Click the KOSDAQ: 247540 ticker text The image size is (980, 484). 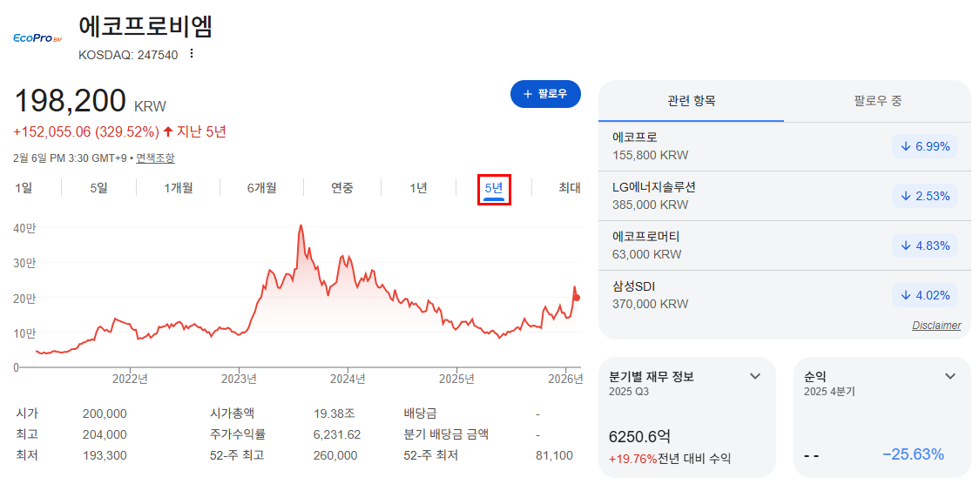128,55
